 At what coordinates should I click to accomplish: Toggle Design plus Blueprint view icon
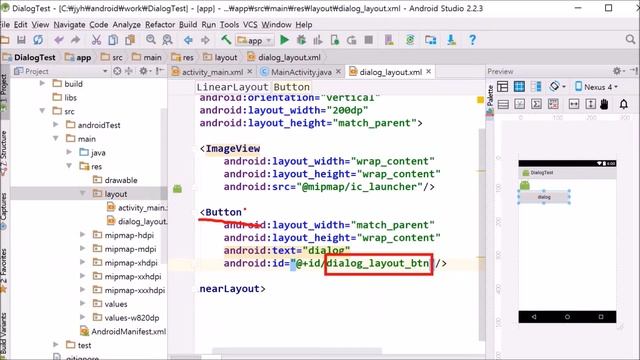(x=536, y=87)
